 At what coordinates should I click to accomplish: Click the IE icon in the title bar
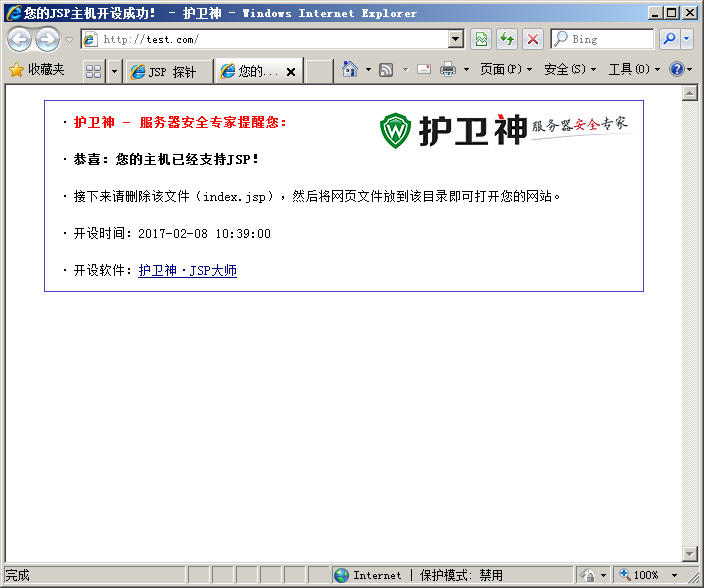coord(14,13)
